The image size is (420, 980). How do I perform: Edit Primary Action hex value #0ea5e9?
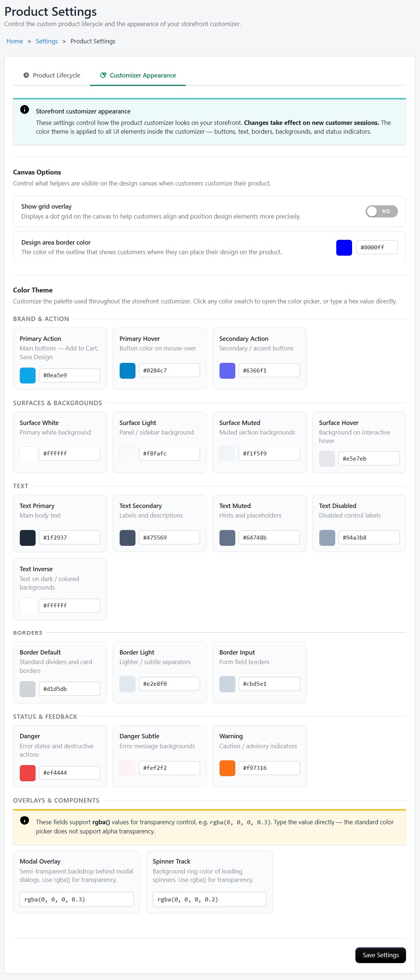(69, 375)
